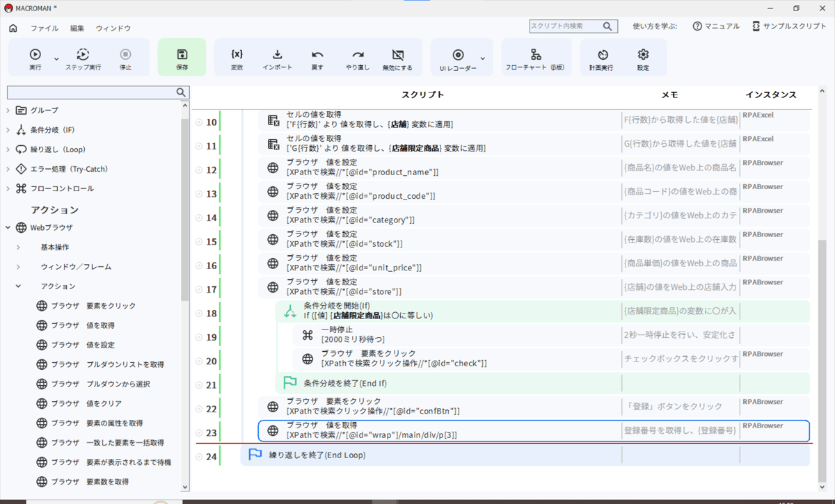Expand エラー処理 (Try-Catch) category
Image resolution: width=835 pixels, height=504 pixels.
click(8, 169)
